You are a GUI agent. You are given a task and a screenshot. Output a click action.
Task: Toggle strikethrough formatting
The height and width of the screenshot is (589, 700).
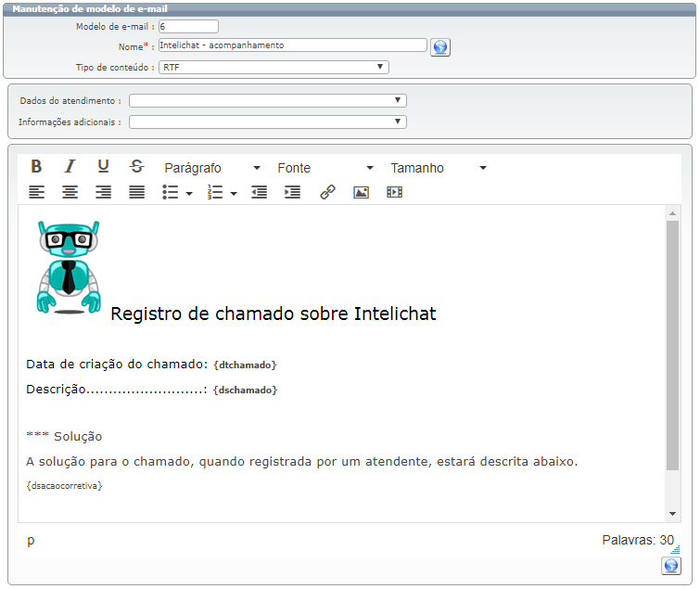click(136, 167)
